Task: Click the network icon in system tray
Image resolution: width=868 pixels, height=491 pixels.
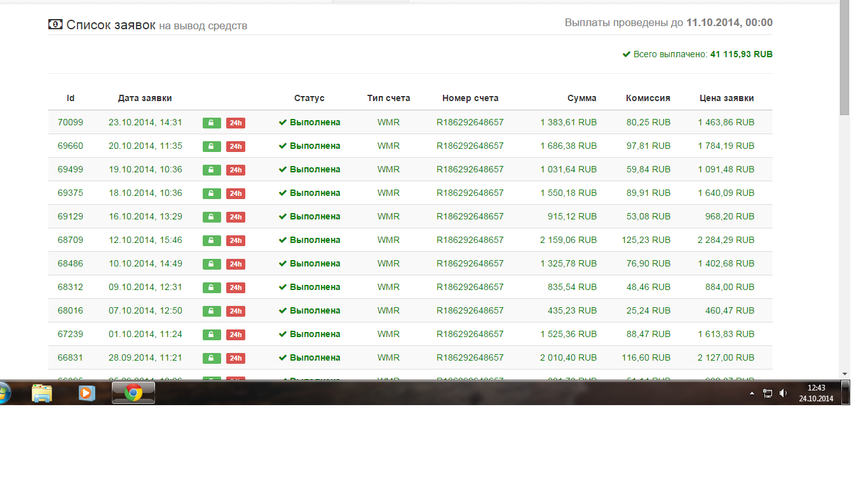Action: pos(768,394)
